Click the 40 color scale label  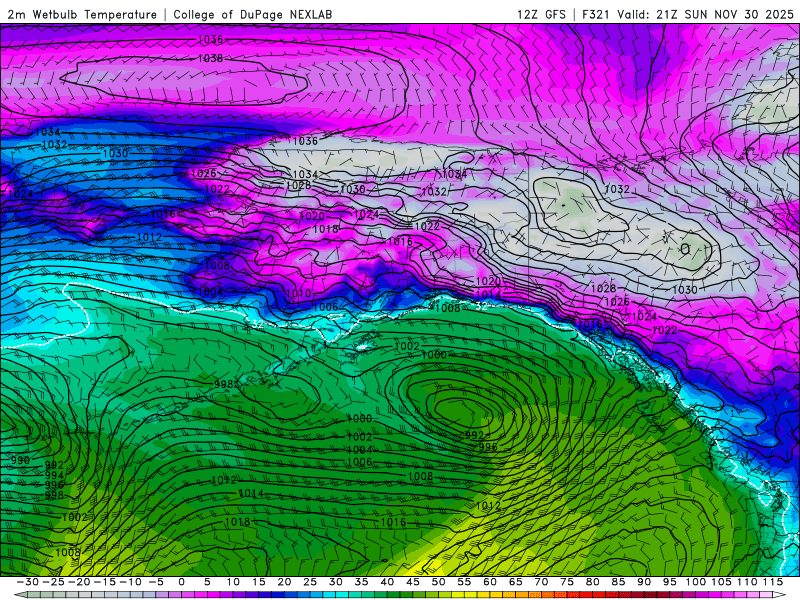point(387,582)
